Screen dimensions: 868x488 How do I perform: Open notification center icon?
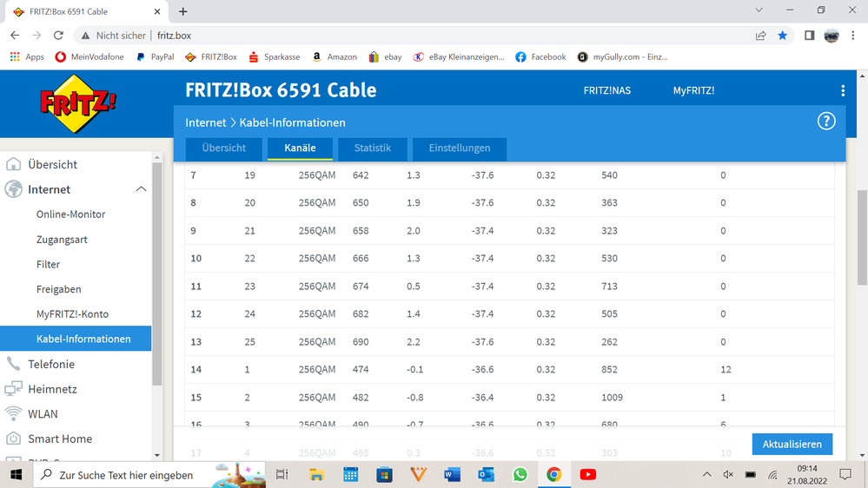pos(845,474)
